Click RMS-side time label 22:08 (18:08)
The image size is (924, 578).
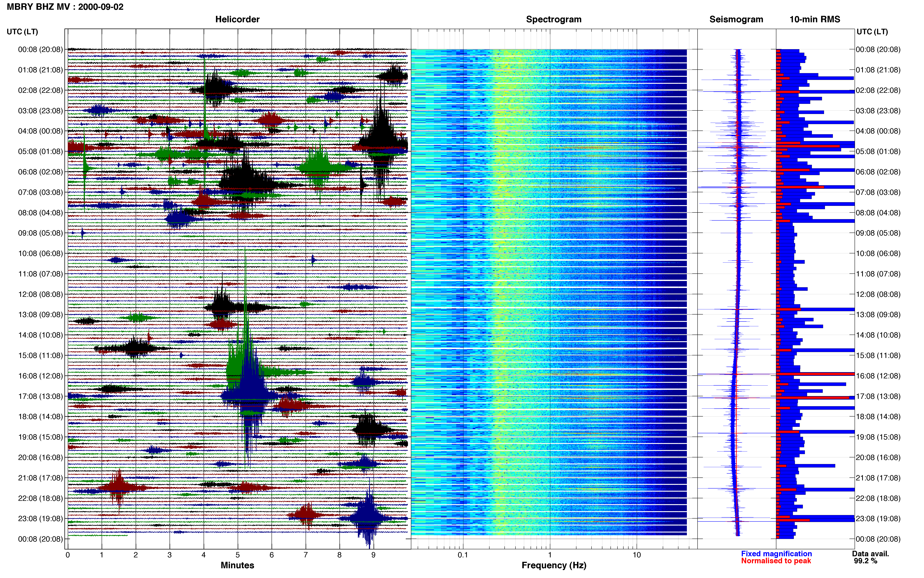(x=878, y=498)
